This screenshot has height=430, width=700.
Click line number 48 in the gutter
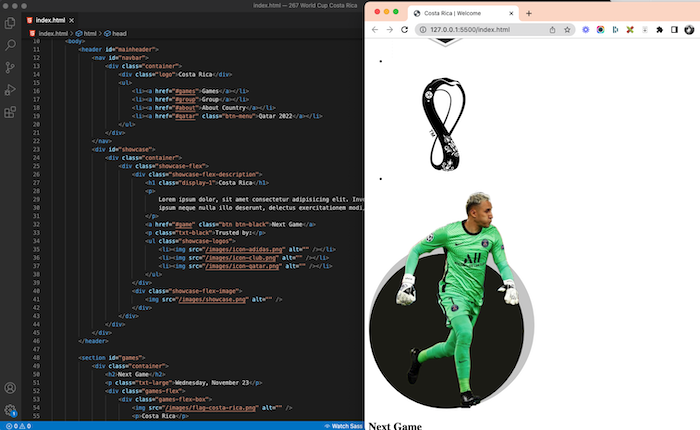(x=36, y=358)
